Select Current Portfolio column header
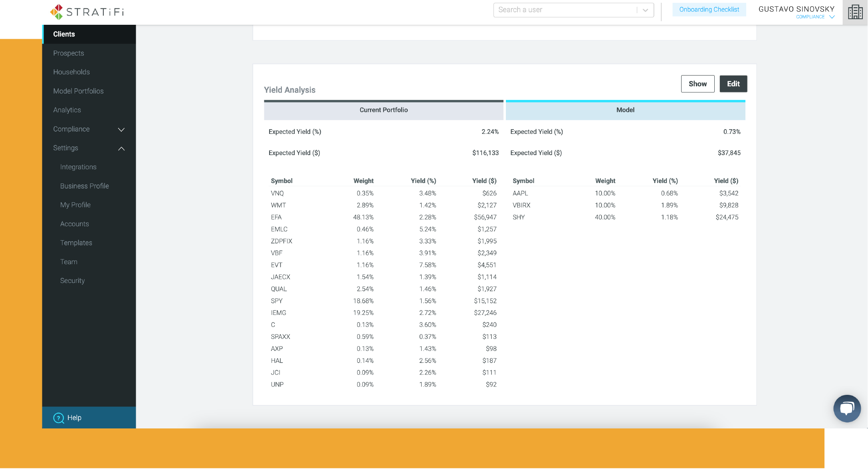The height and width of the screenshot is (470, 868). [383, 110]
